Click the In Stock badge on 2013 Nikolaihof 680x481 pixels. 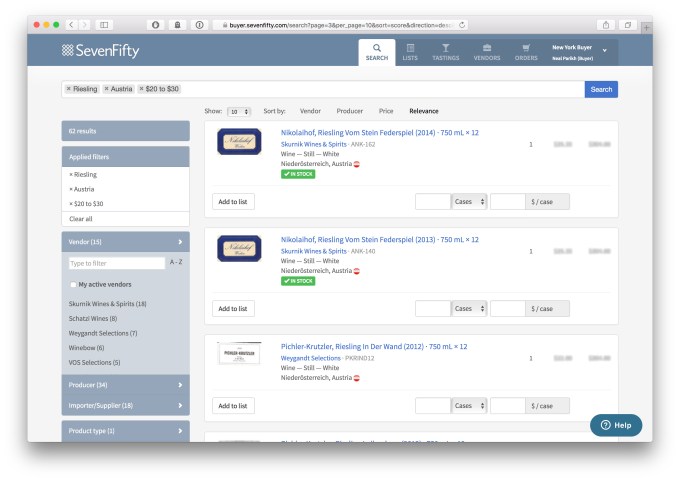coord(298,281)
